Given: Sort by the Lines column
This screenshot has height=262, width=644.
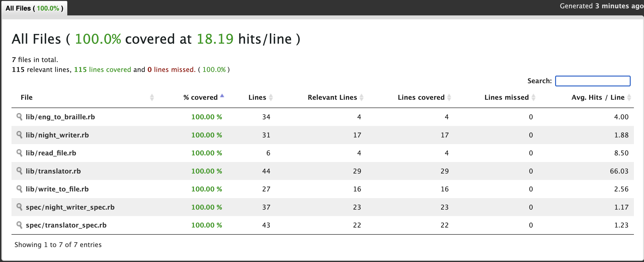Looking at the screenshot, I should pos(257,97).
